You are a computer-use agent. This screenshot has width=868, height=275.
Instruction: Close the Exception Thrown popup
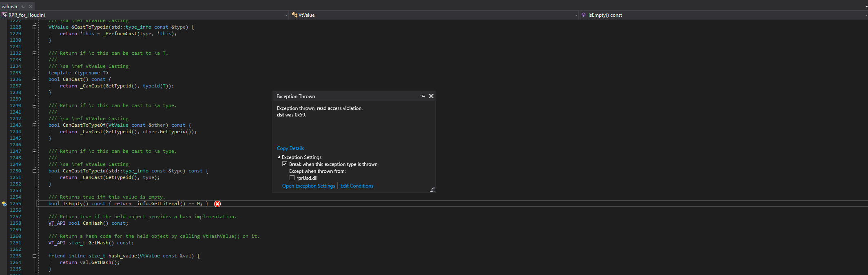click(x=431, y=96)
